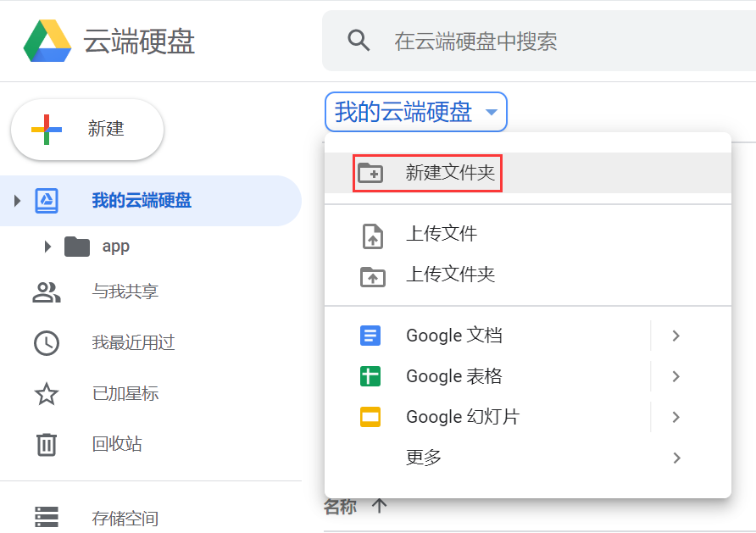
Task: Click the colorful plus icon in 新建
Action: [47, 129]
